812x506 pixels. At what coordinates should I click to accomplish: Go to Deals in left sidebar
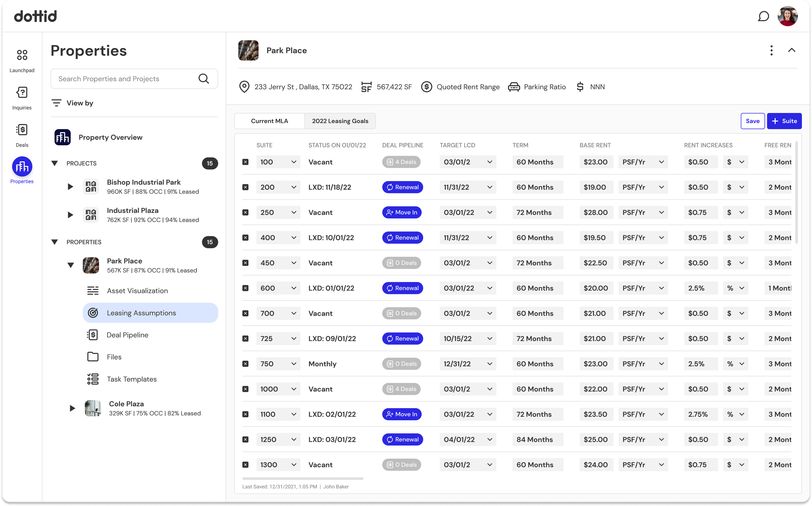click(22, 130)
